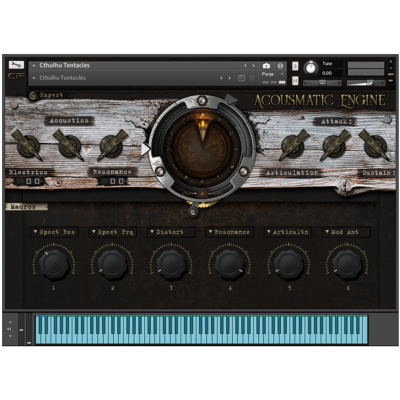Open the camera snapshot view
400x400 pixels.
[266, 66]
